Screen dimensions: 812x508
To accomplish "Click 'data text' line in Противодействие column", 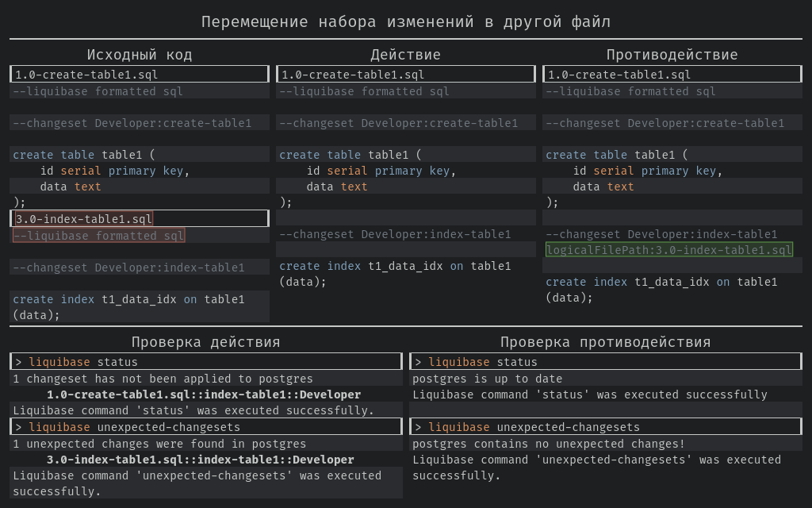I will click(603, 187).
